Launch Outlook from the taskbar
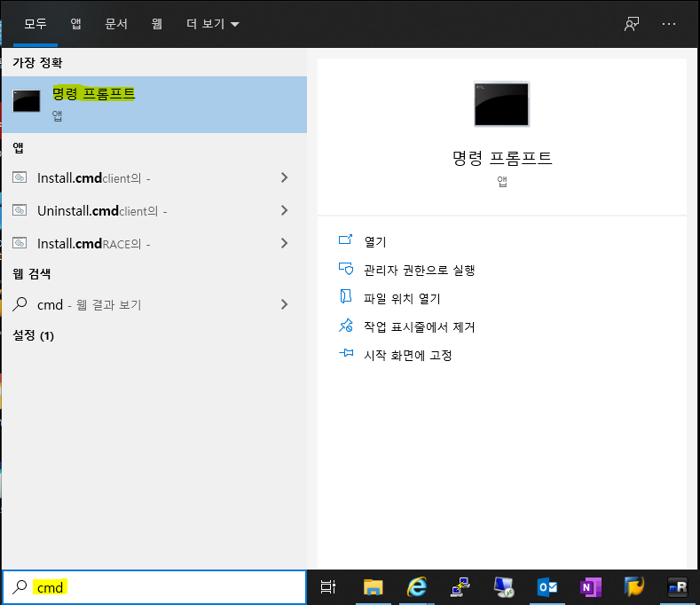 547,587
